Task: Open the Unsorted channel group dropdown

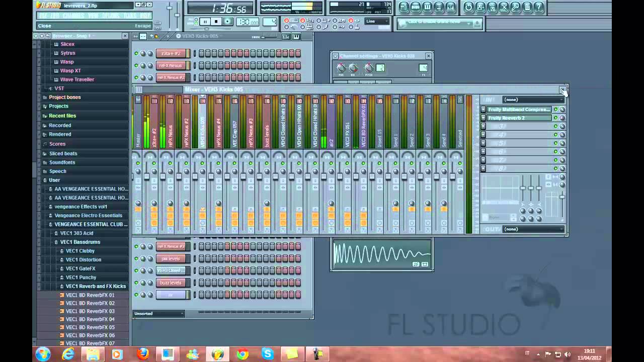Action: (158, 314)
